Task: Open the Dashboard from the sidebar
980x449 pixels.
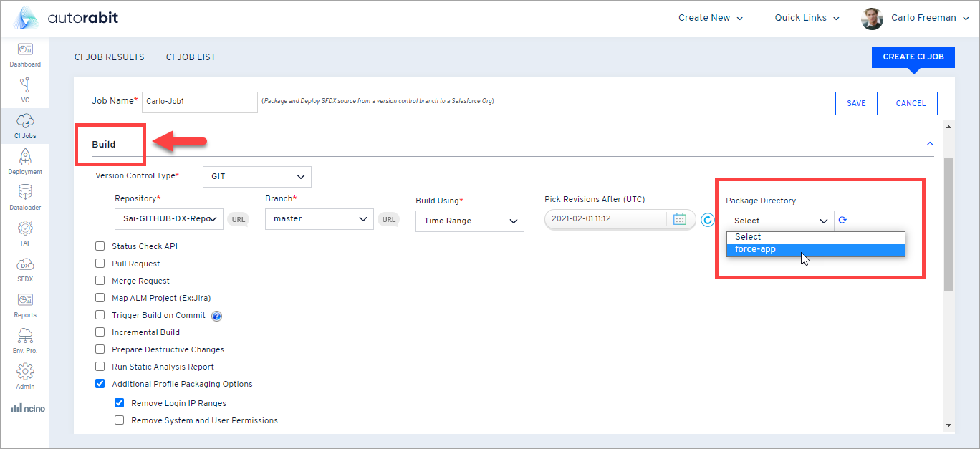Action: [x=25, y=54]
